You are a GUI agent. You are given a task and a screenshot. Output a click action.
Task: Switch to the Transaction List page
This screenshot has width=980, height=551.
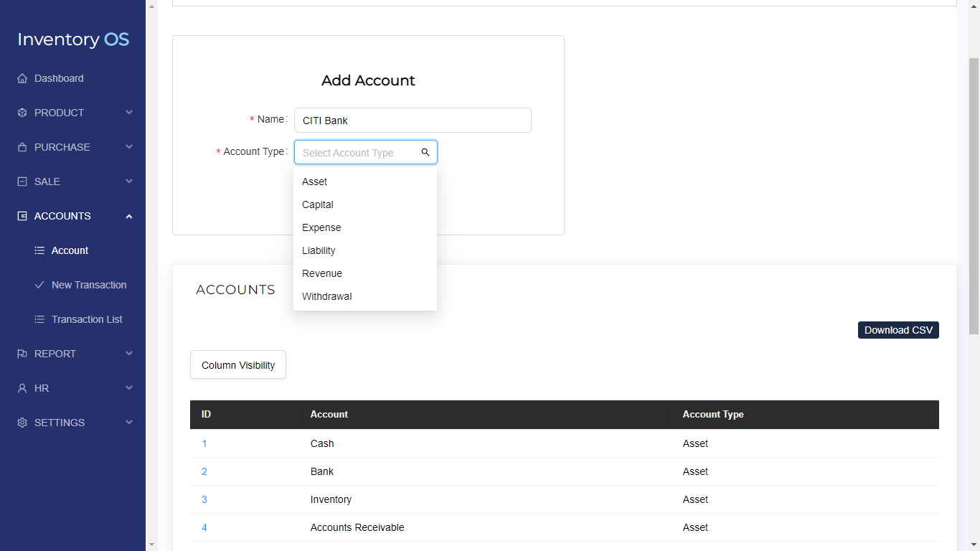pyautogui.click(x=86, y=319)
